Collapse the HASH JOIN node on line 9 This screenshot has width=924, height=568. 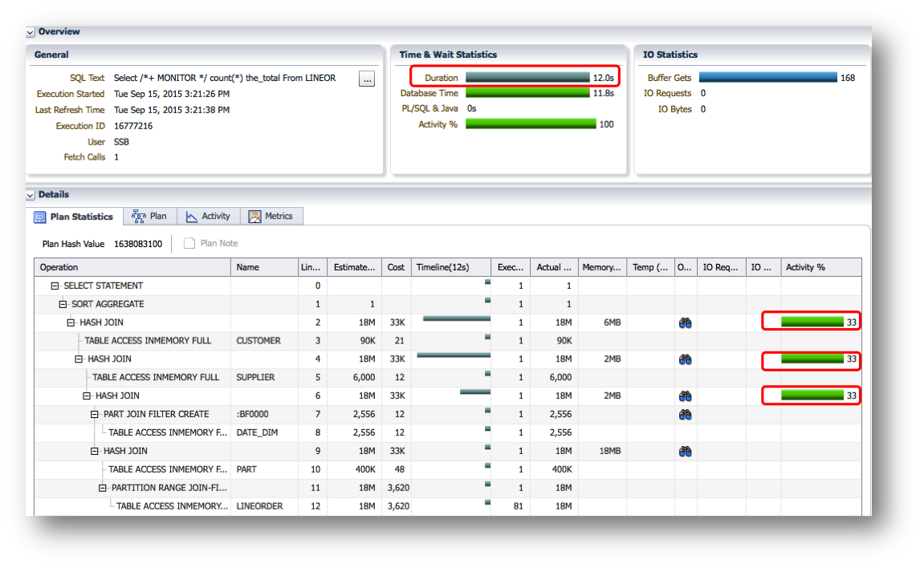94,452
